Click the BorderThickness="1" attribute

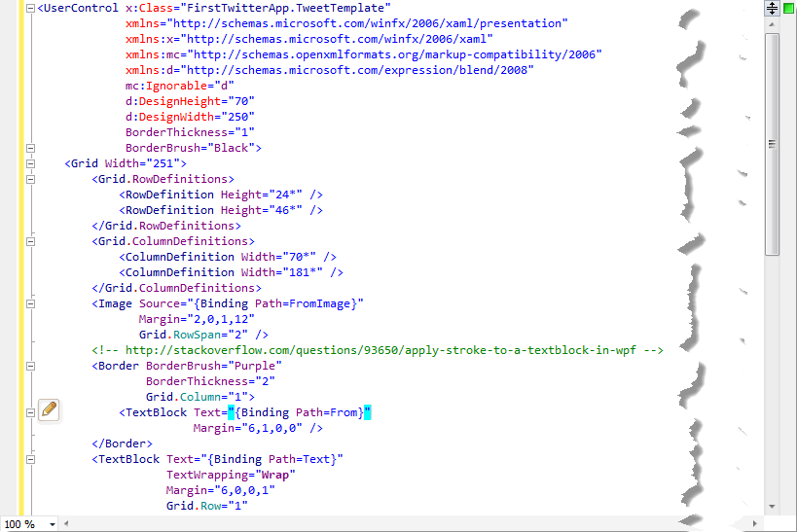coord(190,132)
